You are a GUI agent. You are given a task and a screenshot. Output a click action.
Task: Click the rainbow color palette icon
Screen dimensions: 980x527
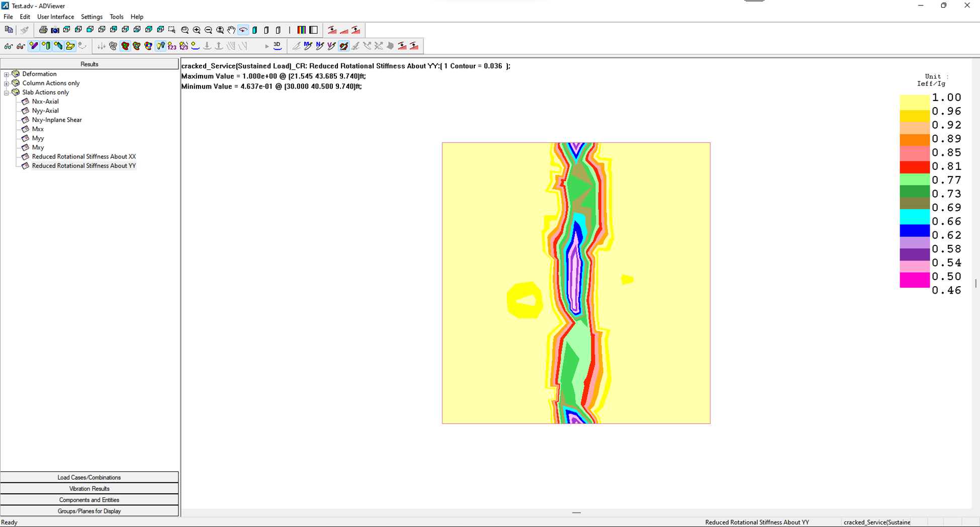point(301,30)
